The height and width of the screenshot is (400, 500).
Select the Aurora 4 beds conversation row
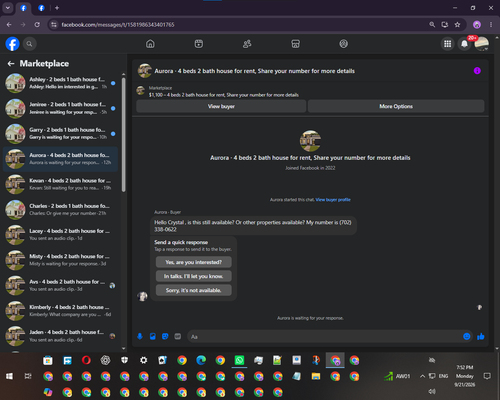[60, 159]
